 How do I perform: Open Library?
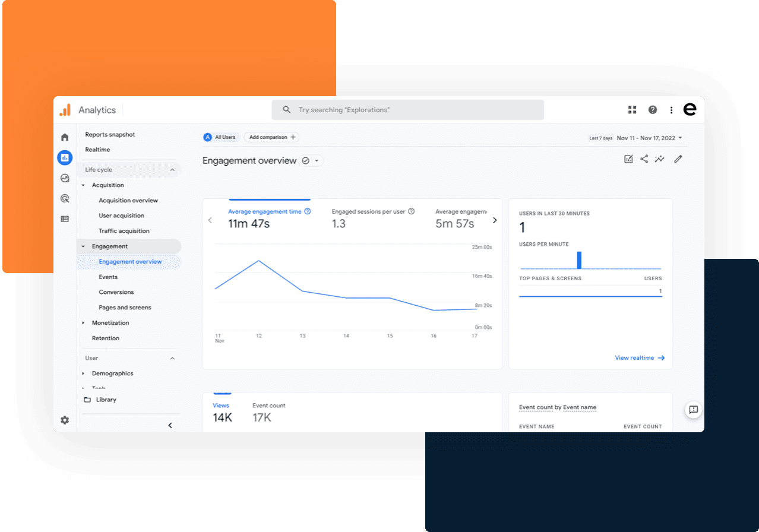106,400
